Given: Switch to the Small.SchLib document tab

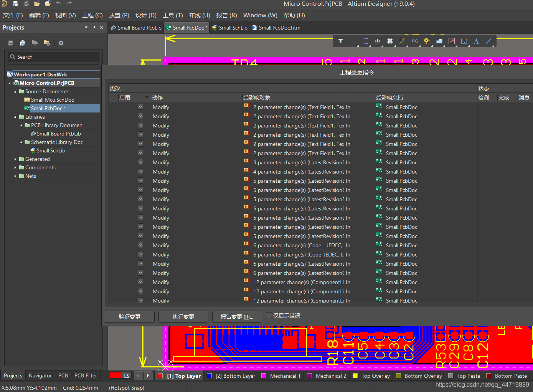Looking at the screenshot, I should point(230,28).
